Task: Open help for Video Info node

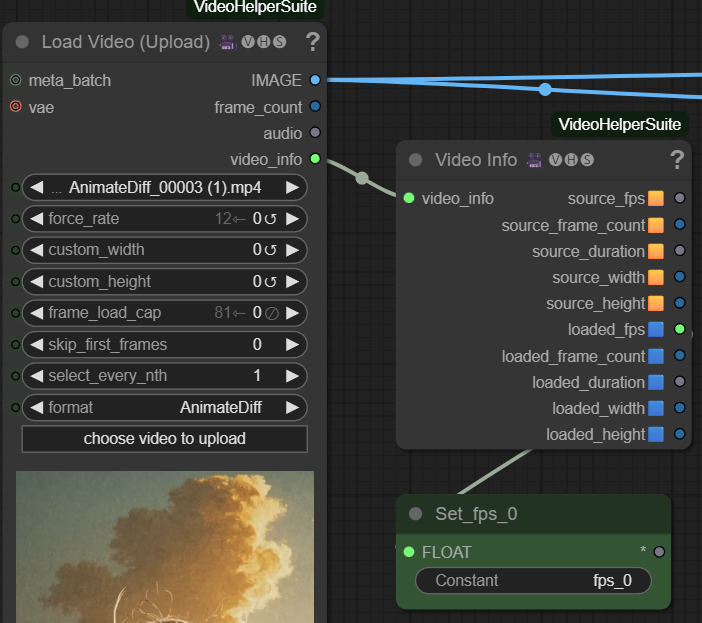Action: pyautogui.click(x=677, y=160)
